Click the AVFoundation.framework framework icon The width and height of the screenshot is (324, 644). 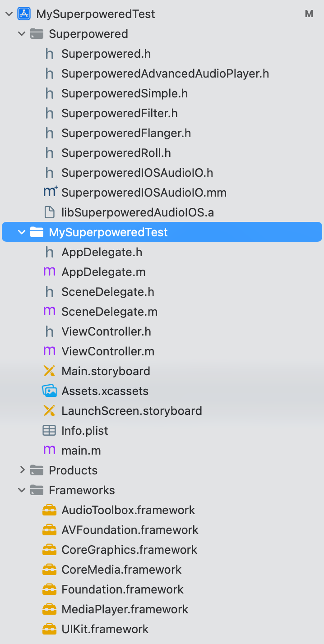(49, 529)
